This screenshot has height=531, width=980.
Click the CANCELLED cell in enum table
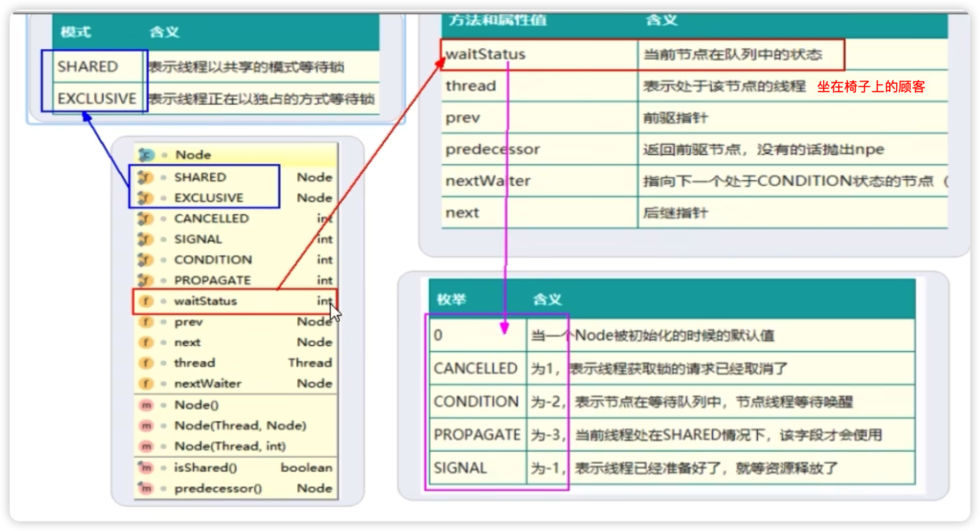point(478,368)
